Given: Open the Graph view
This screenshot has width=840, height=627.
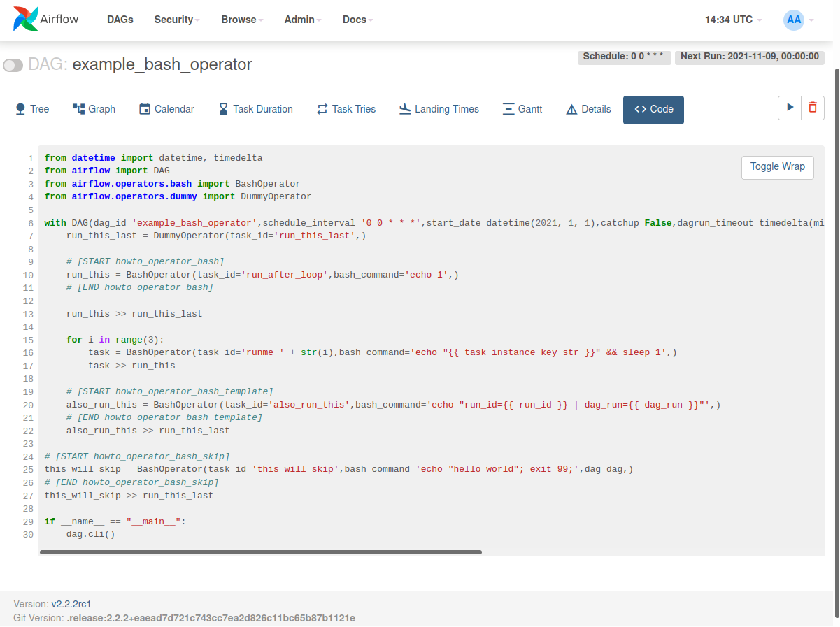Looking at the screenshot, I should coord(94,109).
